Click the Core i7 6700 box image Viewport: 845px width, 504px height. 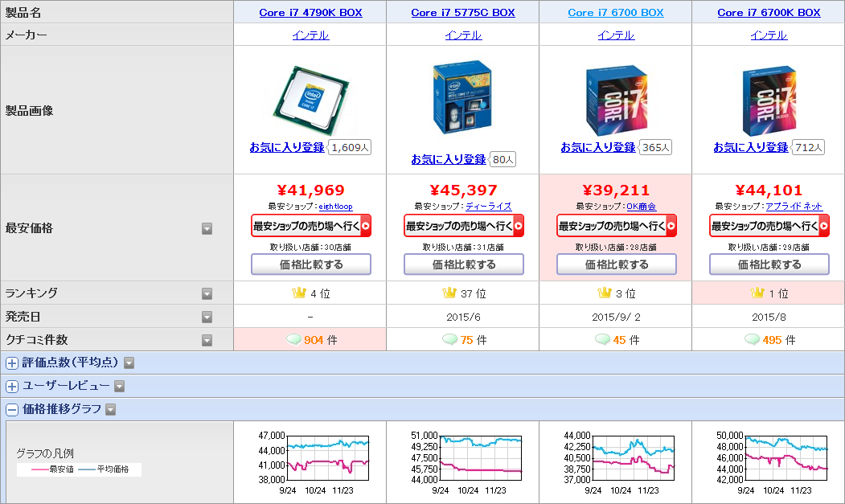click(x=617, y=100)
